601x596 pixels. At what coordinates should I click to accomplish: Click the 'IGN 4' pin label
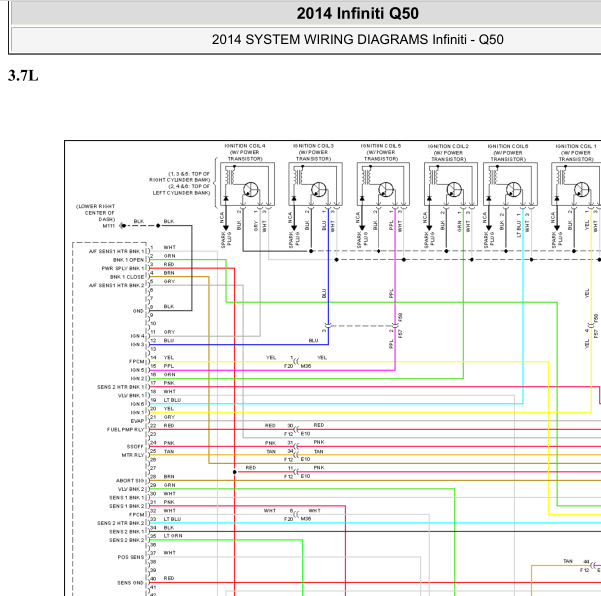(138, 336)
